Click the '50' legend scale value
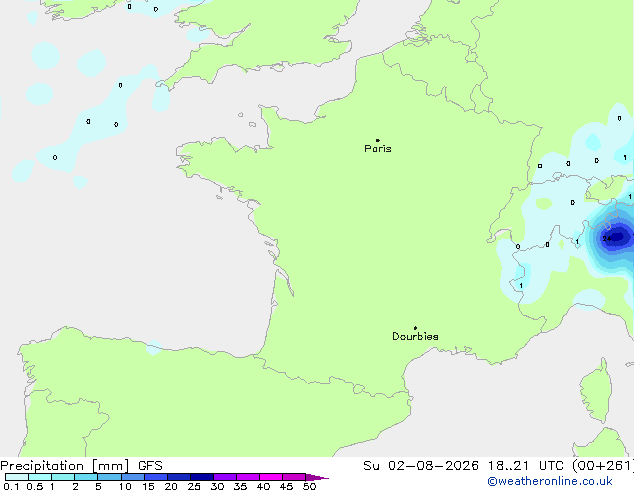Image resolution: width=634 pixels, height=490 pixels. click(309, 486)
